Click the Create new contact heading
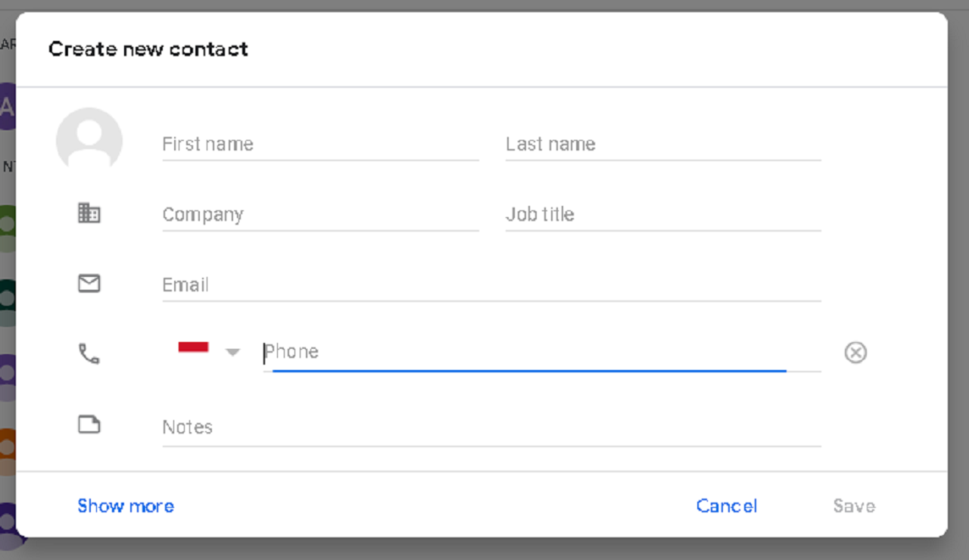 click(148, 49)
